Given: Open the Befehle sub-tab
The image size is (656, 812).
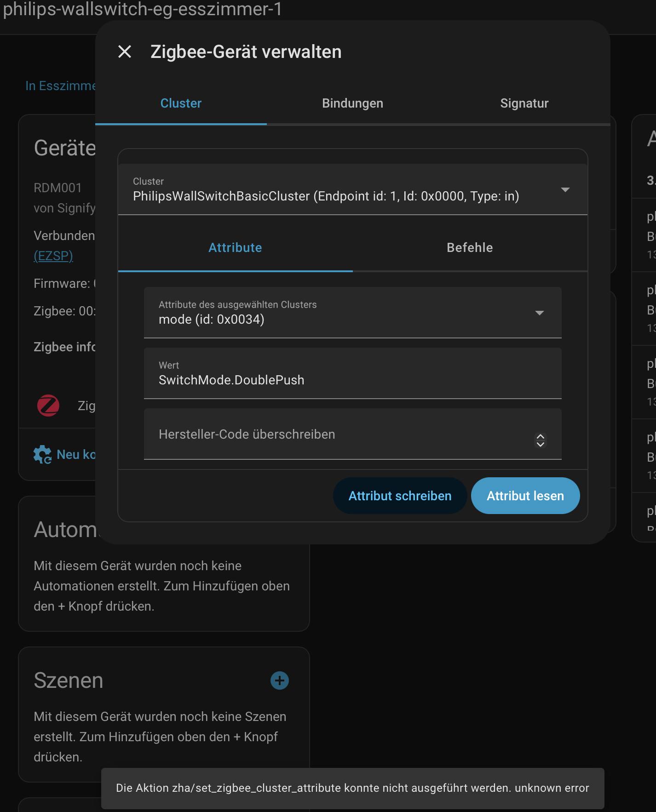Looking at the screenshot, I should [470, 247].
